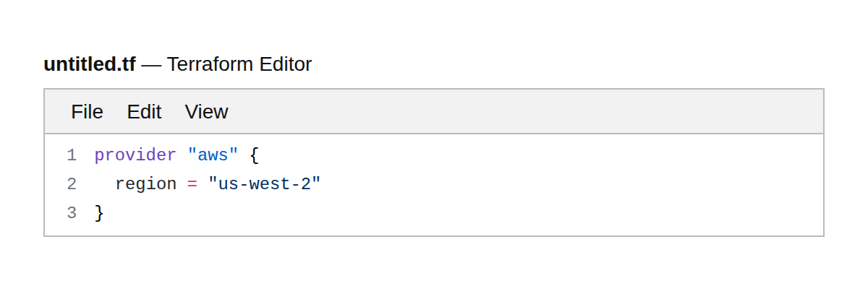Image resolution: width=868 pixels, height=286 pixels.
Task: Place cursor in the provider keyword
Action: click(135, 155)
